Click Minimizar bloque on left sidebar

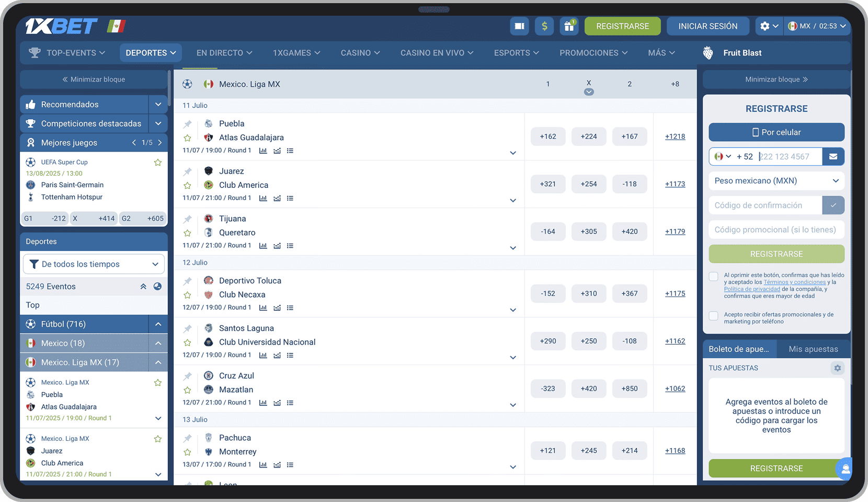(94, 79)
